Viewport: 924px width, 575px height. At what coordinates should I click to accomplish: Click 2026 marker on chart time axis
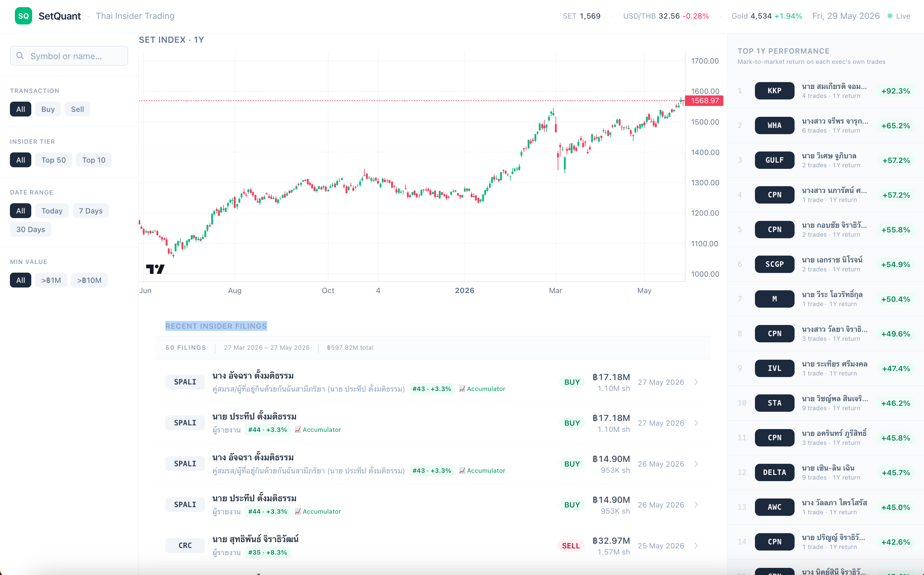tap(464, 291)
